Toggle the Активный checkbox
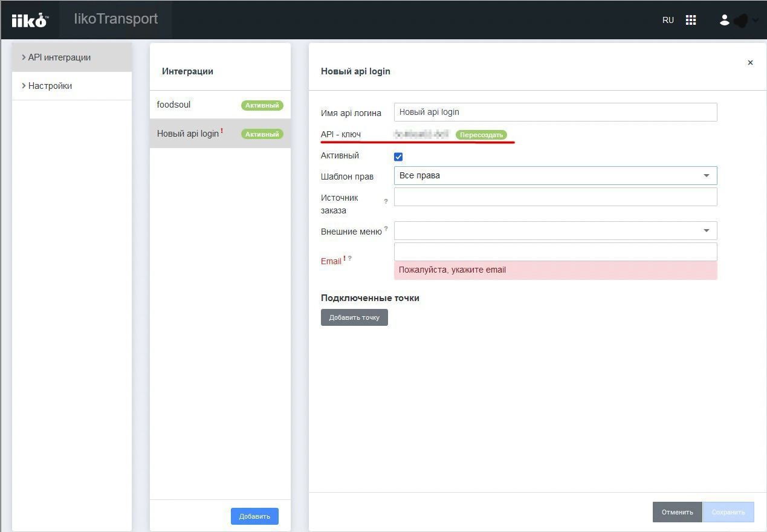 point(398,157)
